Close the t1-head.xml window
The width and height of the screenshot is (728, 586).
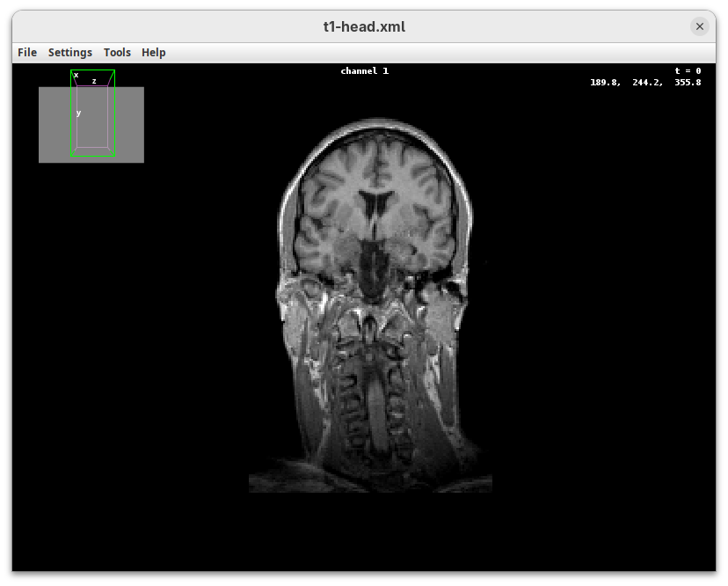point(700,26)
